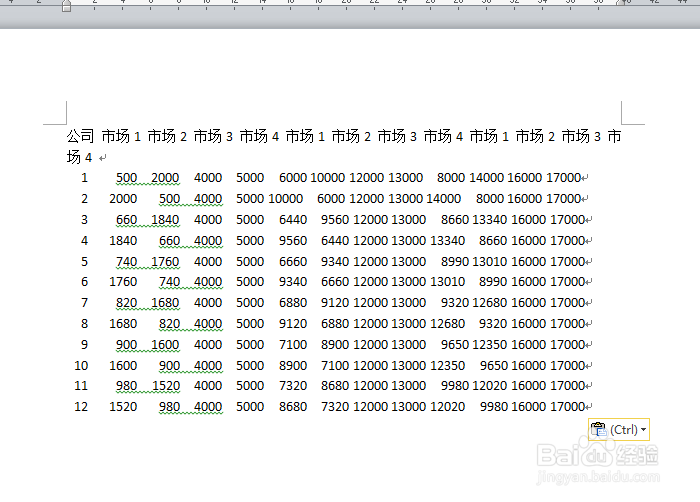Click value 8680 in row 12
Viewport: 700px width, 502px height.
(293, 407)
